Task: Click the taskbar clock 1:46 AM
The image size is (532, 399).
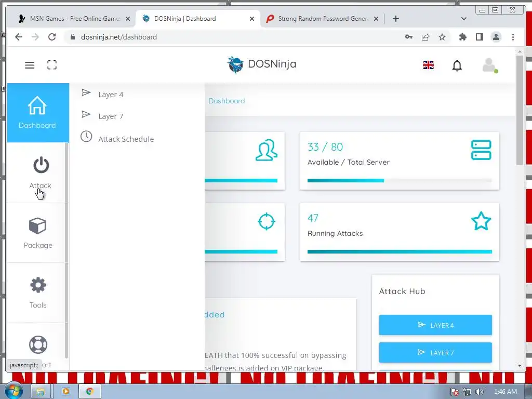Action: pos(505,392)
